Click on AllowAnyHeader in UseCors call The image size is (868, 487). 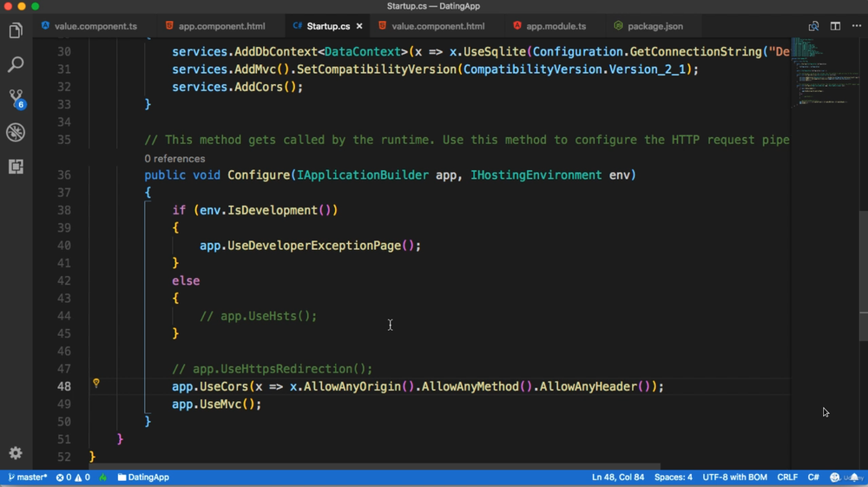click(x=589, y=386)
